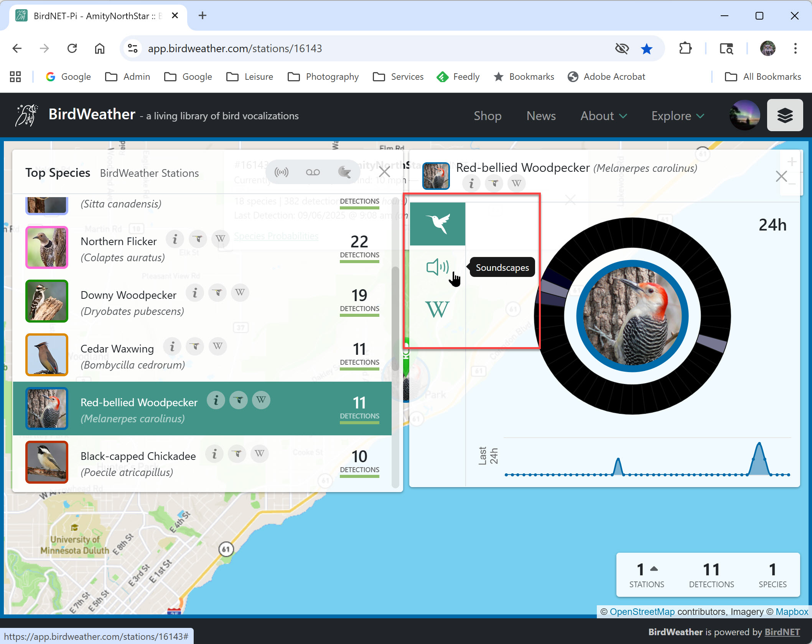812x644 pixels.
Task: Expand the About dropdown menu
Action: (x=603, y=116)
